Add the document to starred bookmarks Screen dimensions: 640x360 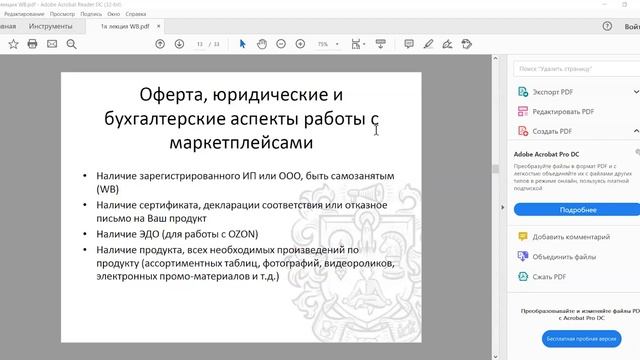[13, 44]
